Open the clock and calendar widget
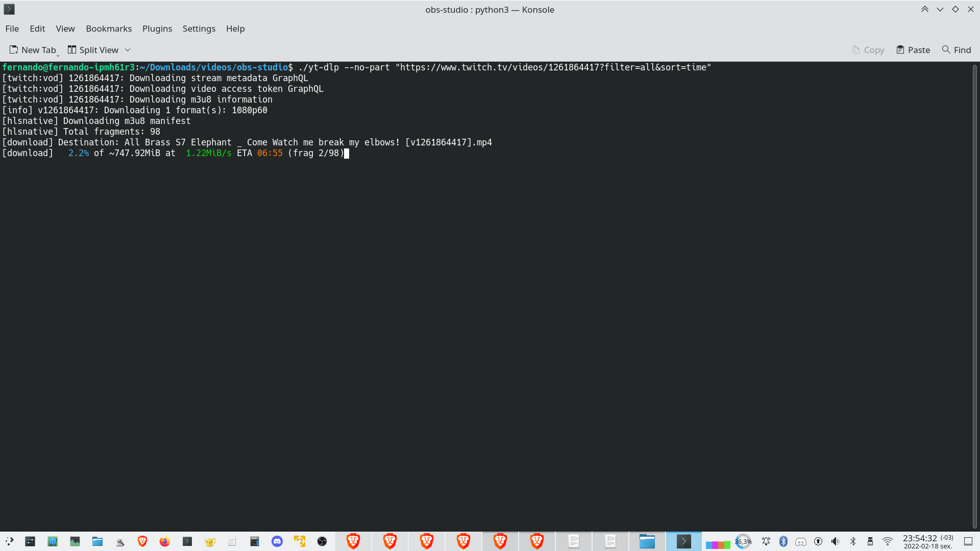 [927, 541]
